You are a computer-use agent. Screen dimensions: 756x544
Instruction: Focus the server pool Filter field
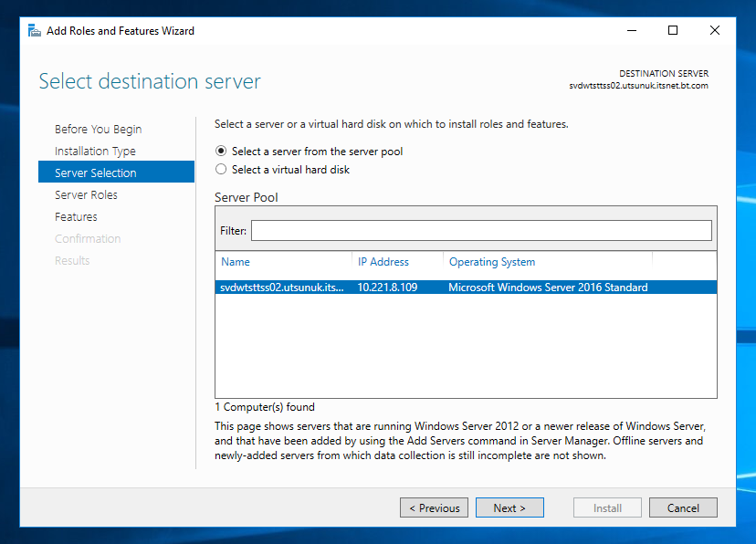click(x=481, y=230)
